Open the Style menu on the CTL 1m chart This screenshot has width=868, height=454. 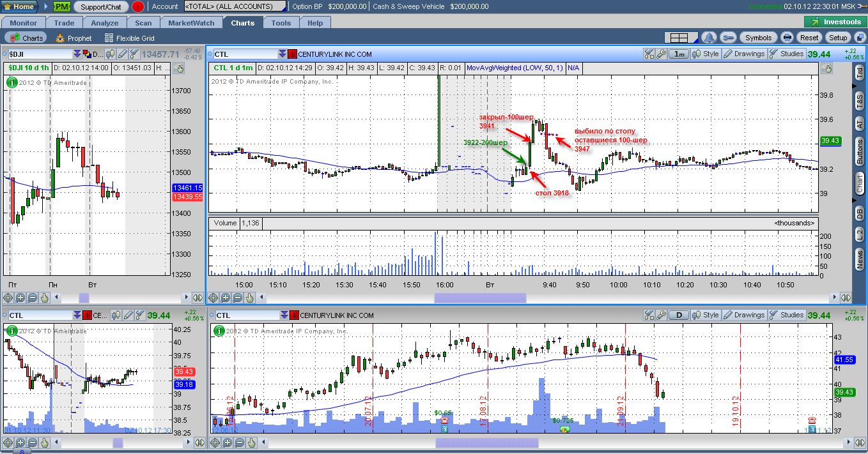click(x=706, y=54)
